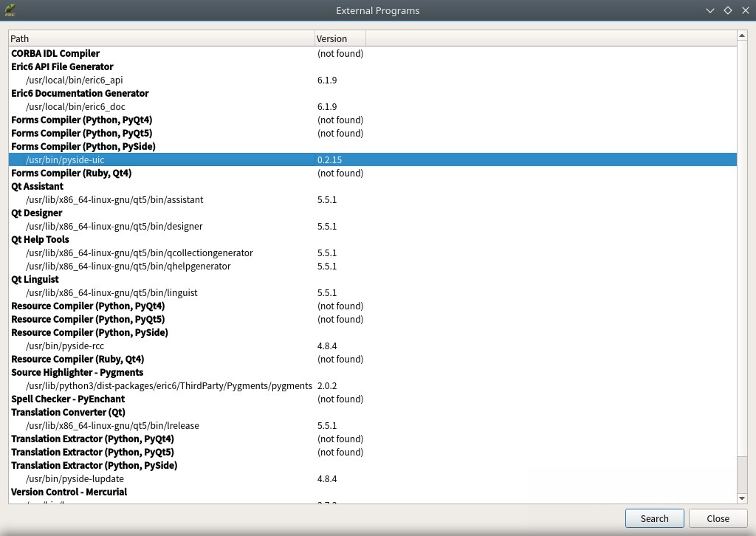Select the Qt Help Tools heading
Viewport: 756px width, 536px height.
pyautogui.click(x=373, y=239)
